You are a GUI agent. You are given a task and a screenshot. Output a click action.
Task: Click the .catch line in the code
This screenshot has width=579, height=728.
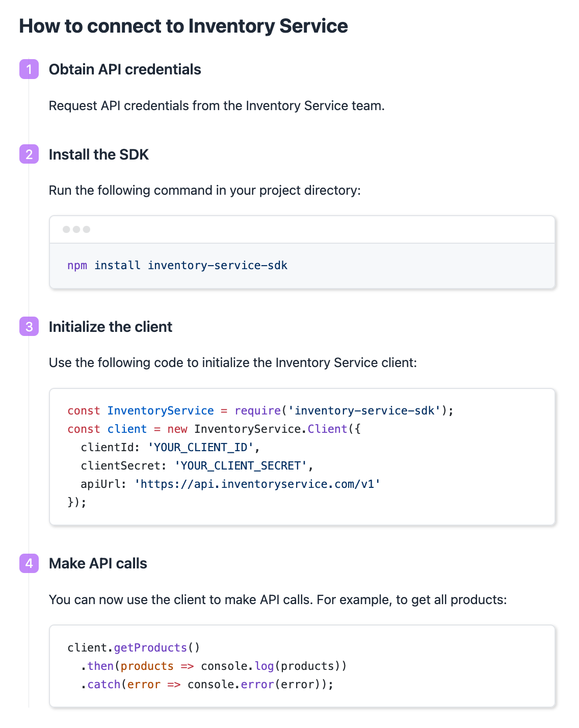click(206, 685)
